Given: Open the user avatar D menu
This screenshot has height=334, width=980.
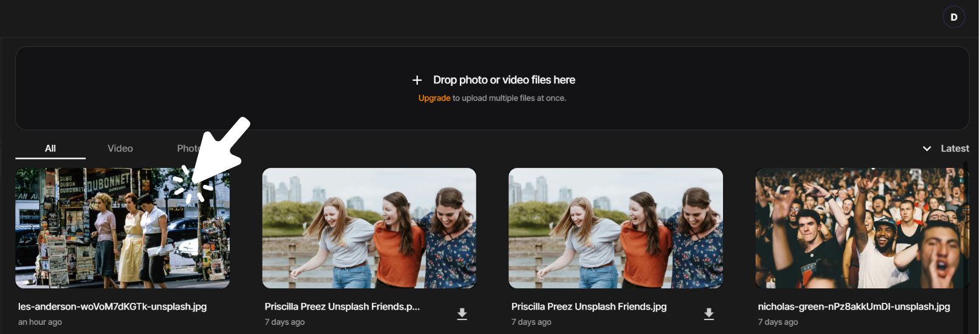Looking at the screenshot, I should (x=953, y=17).
